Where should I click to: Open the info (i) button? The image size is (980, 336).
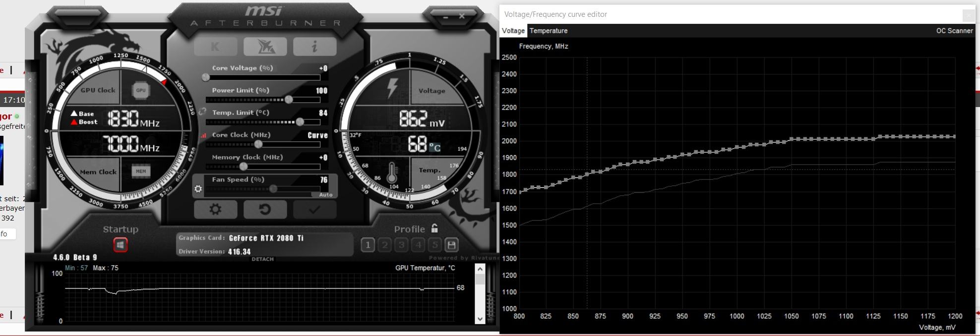coord(314,47)
